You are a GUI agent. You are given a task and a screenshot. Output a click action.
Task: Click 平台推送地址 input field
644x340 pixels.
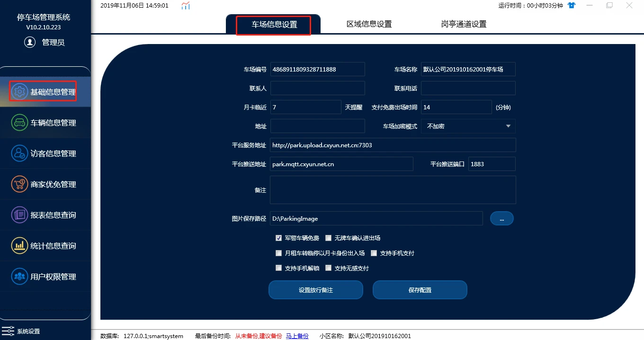[341, 164]
